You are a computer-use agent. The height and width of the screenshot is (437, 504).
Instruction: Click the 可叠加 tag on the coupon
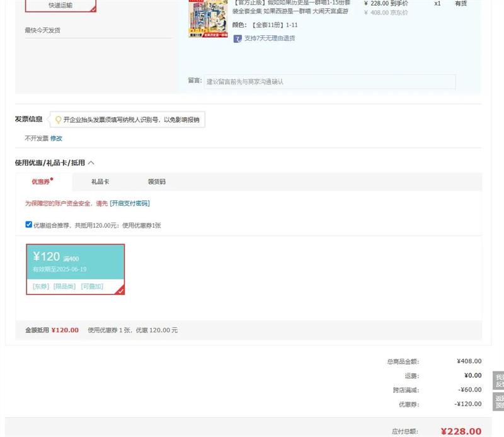tap(92, 286)
